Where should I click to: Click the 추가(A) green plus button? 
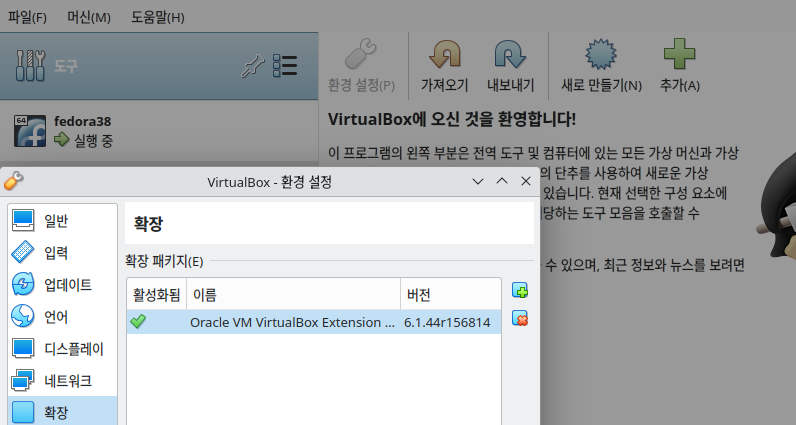[x=679, y=66]
